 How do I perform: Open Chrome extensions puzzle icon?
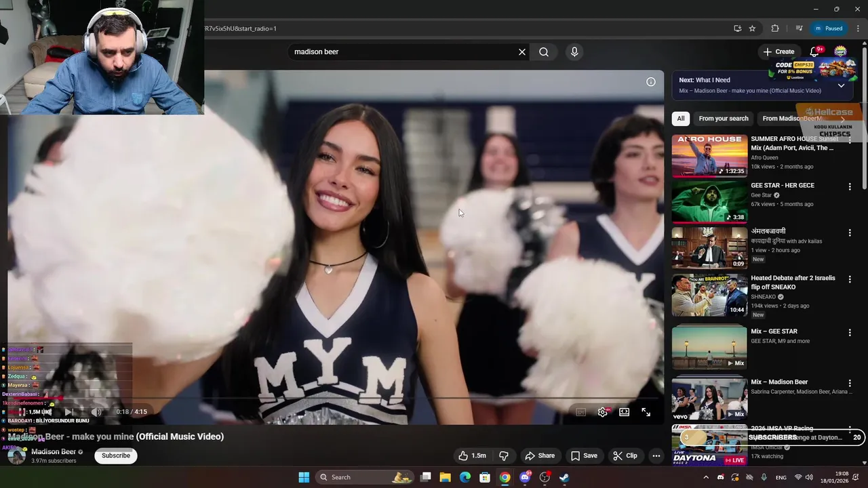point(775,28)
